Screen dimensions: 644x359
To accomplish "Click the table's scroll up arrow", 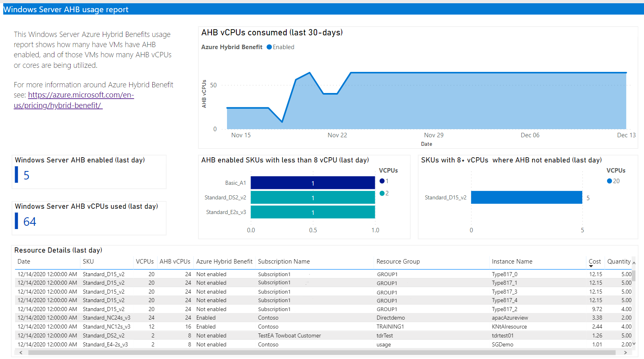I will (x=633, y=263).
